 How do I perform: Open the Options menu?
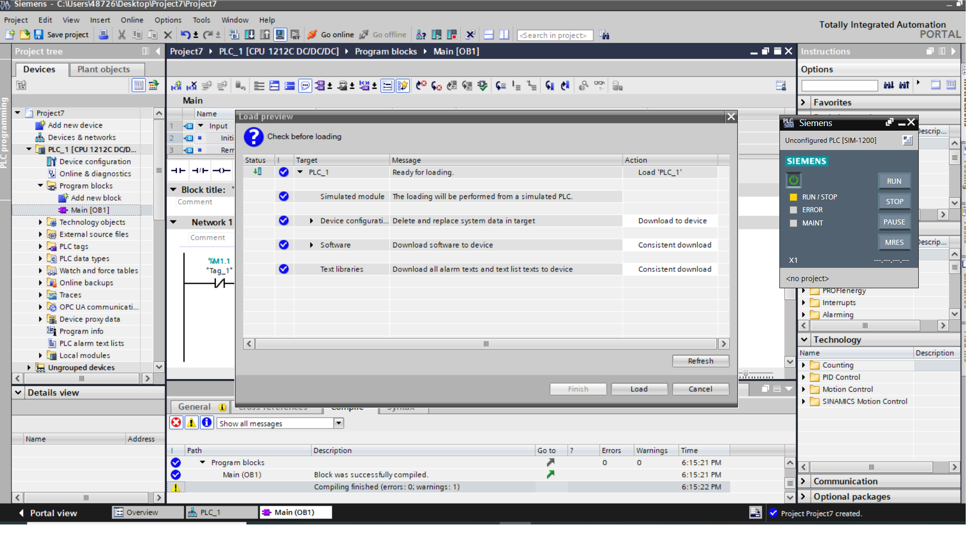pos(168,20)
